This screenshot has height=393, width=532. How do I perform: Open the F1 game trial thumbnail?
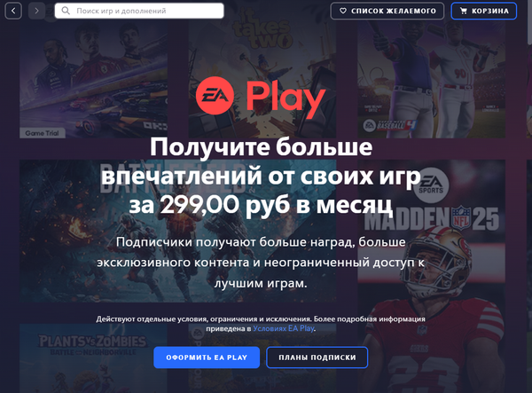point(93,80)
